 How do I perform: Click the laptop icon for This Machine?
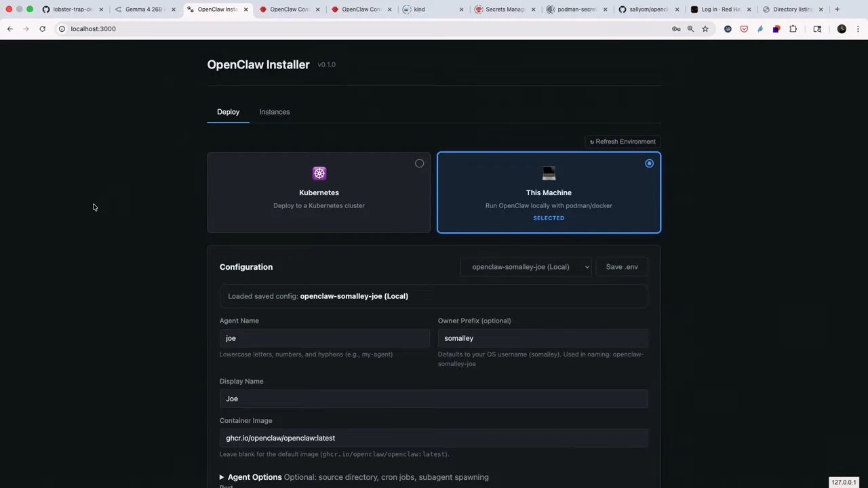[x=549, y=174]
